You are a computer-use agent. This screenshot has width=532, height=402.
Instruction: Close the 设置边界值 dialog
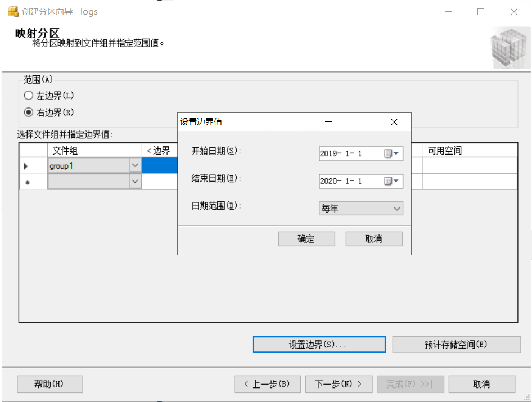pyautogui.click(x=394, y=122)
